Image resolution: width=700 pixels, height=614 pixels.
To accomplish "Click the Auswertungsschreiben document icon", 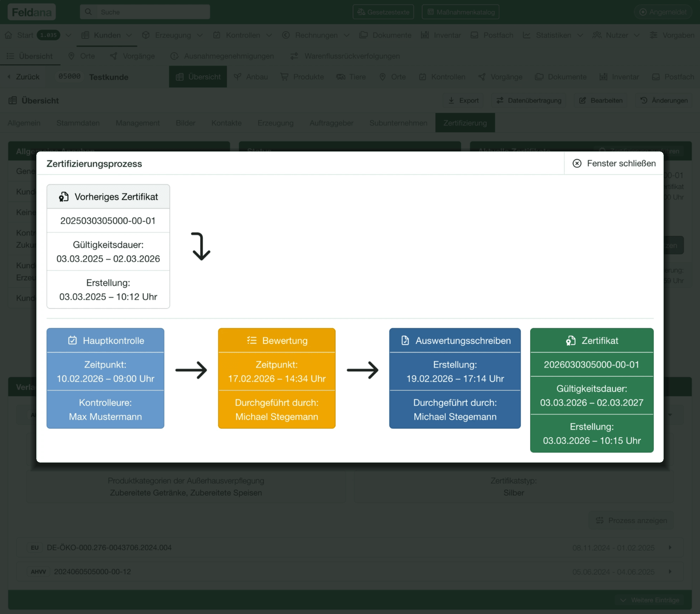I will (x=405, y=340).
